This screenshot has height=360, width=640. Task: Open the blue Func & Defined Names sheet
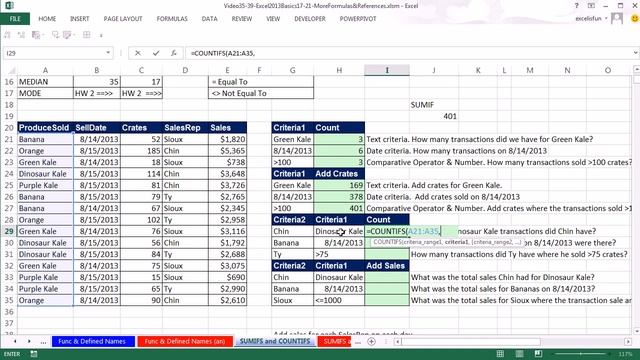[93, 341]
